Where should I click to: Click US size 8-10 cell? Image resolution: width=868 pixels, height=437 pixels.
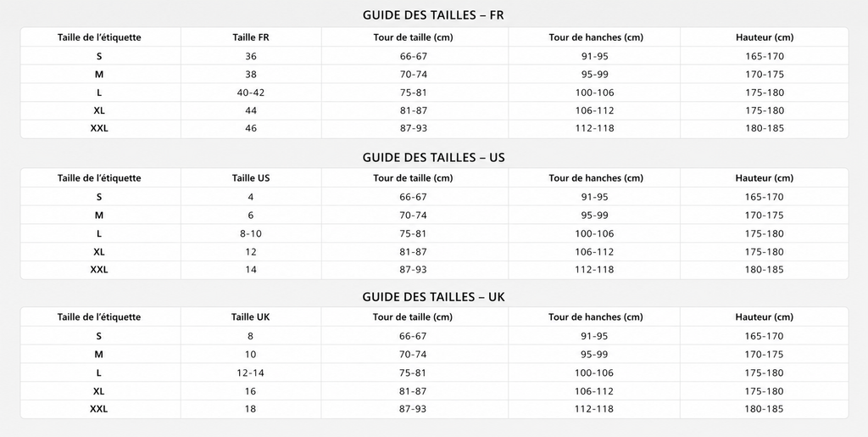point(251,233)
